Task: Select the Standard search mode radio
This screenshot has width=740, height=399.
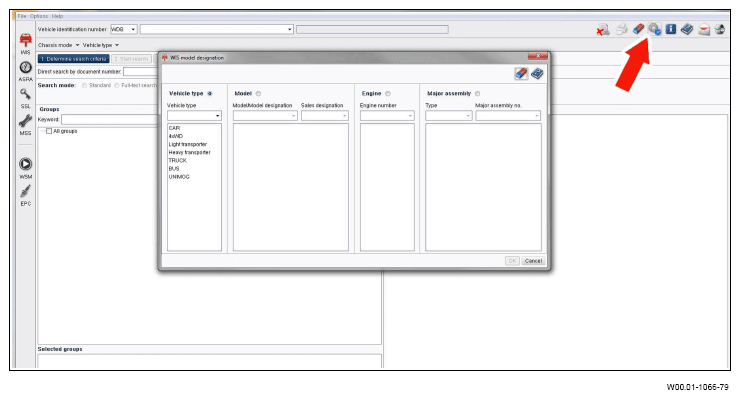Action: coord(84,85)
